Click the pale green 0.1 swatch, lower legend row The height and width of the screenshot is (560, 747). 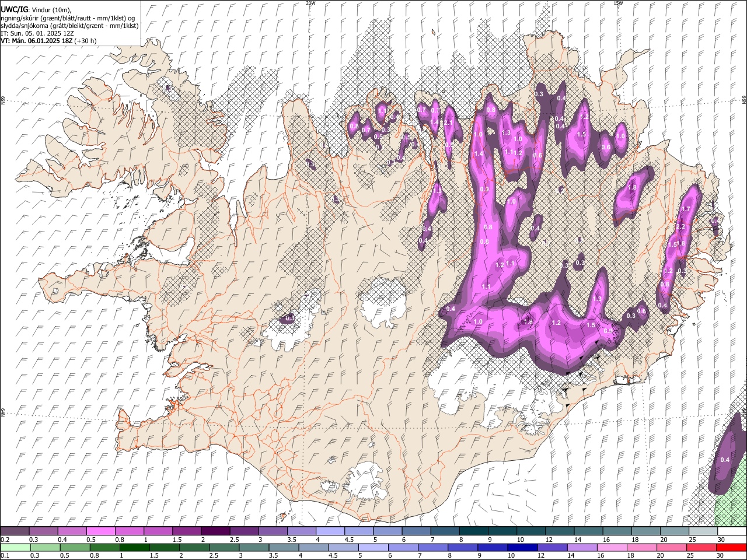[x=15, y=547]
